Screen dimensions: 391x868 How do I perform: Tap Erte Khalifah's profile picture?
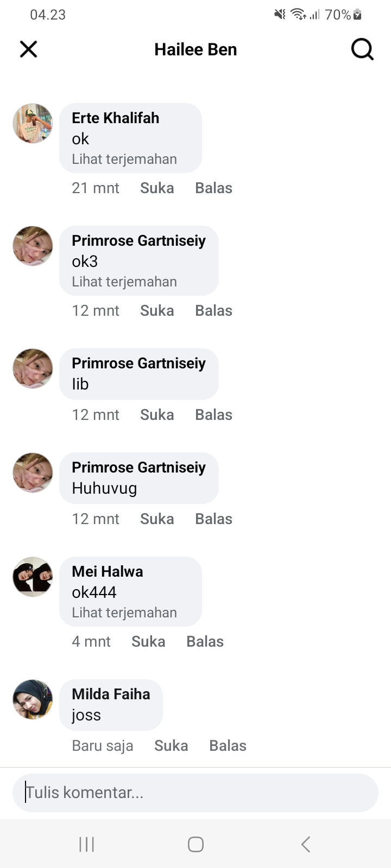tap(33, 124)
